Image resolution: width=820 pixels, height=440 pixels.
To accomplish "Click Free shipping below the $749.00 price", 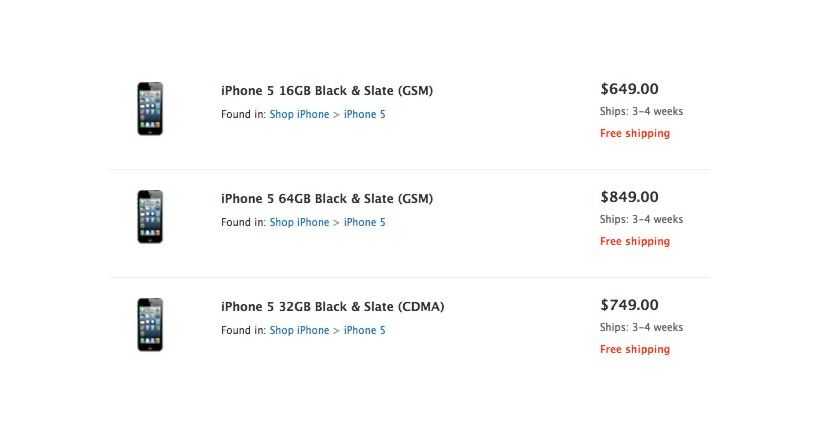I will pyautogui.click(x=635, y=349).
